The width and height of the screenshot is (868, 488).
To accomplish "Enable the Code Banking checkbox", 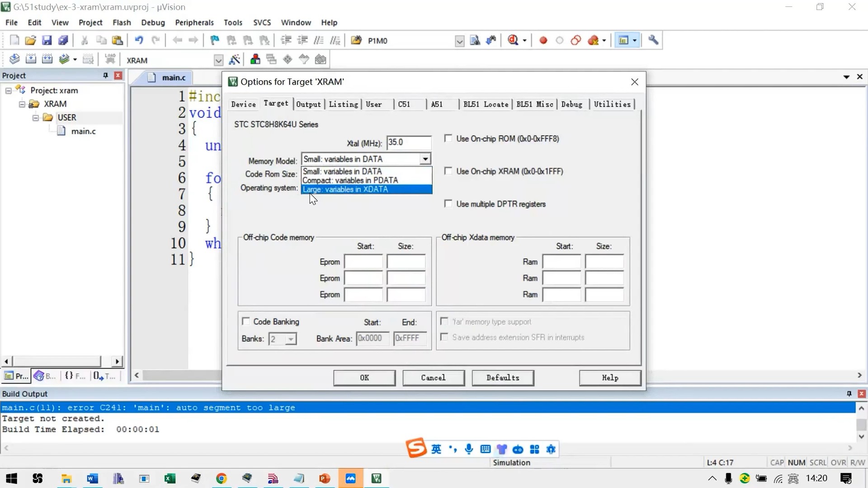I will [x=246, y=321].
